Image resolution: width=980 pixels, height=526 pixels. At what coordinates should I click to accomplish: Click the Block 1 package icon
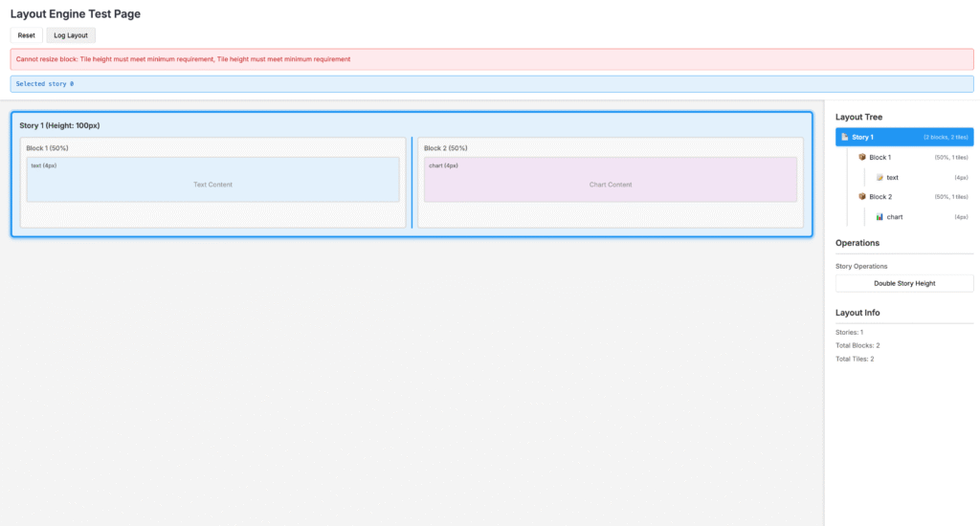[861, 157]
